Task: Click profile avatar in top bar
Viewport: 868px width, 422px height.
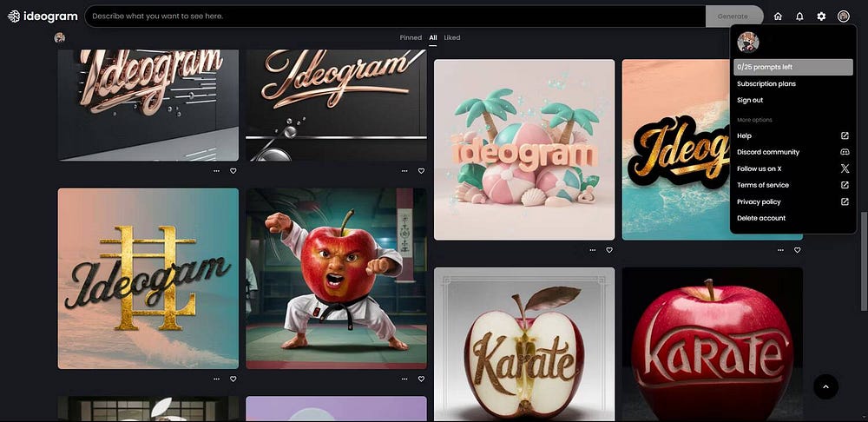Action: pos(843,16)
